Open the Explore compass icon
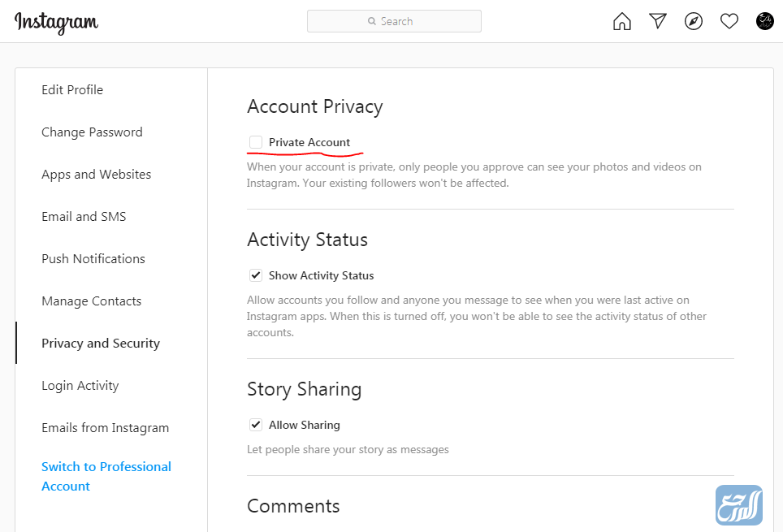 point(694,21)
